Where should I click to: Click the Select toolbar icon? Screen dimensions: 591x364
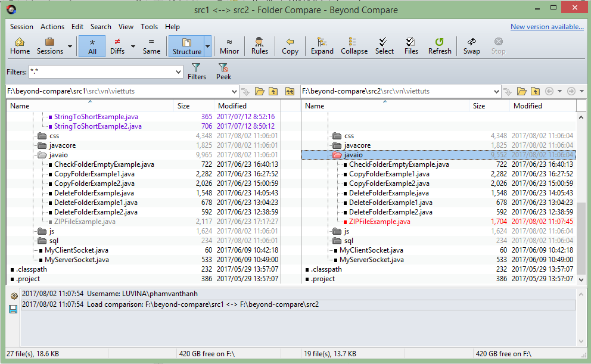click(x=384, y=46)
